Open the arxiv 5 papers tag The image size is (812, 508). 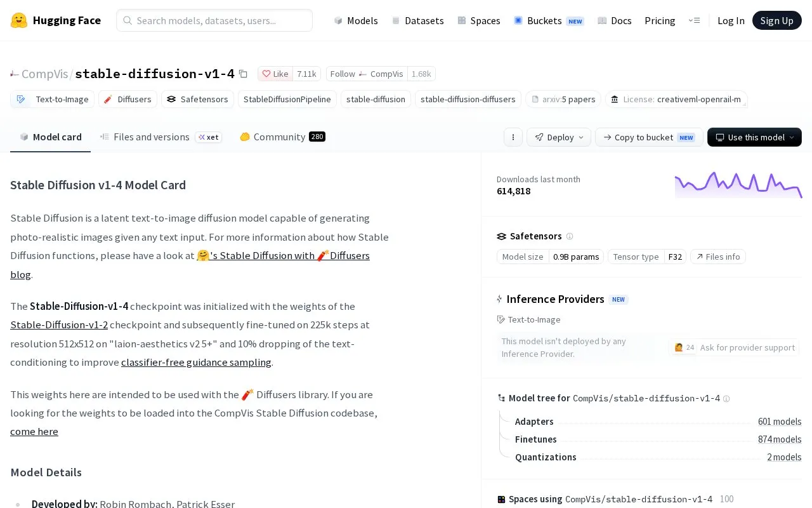563,99
